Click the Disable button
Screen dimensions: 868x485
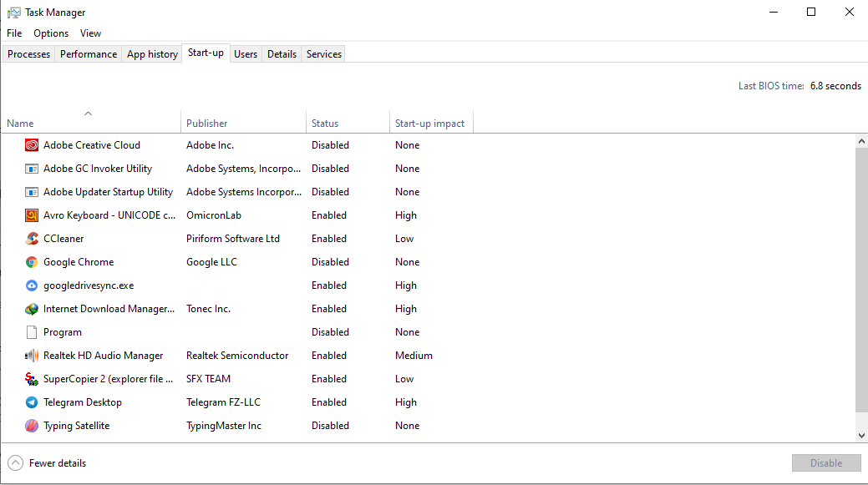[x=826, y=463]
